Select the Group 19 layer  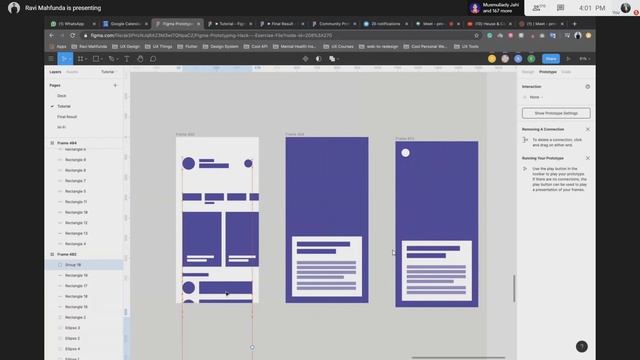(84, 265)
